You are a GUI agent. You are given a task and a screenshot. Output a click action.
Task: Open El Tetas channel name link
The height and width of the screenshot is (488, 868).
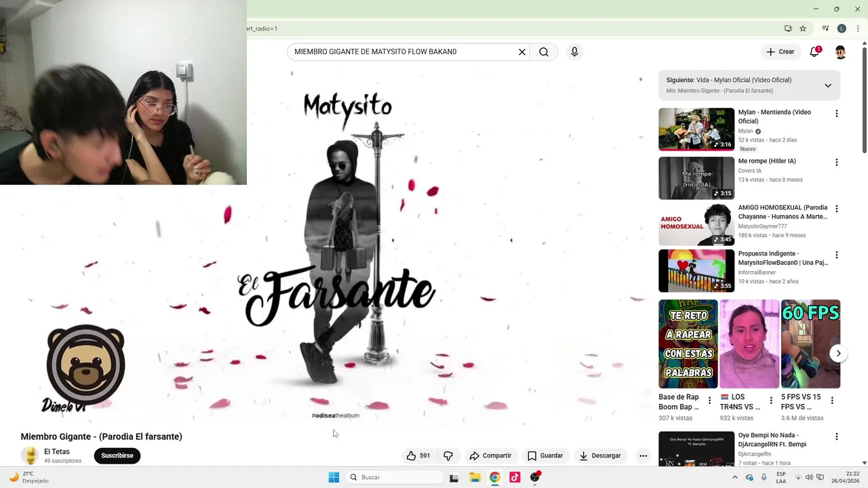coord(57,451)
